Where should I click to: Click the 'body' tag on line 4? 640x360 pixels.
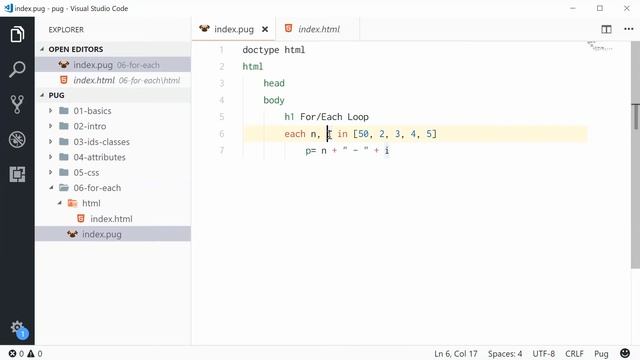click(274, 100)
